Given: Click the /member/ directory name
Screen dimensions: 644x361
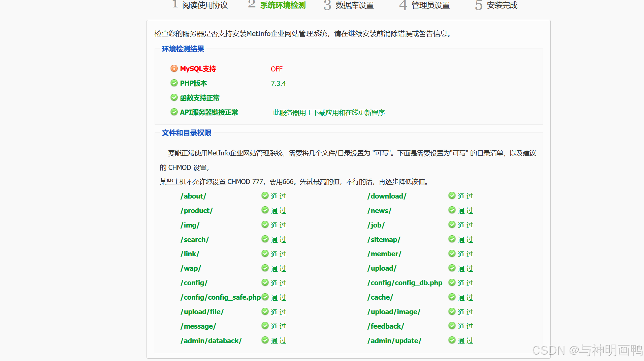Looking at the screenshot, I should click(x=384, y=254).
